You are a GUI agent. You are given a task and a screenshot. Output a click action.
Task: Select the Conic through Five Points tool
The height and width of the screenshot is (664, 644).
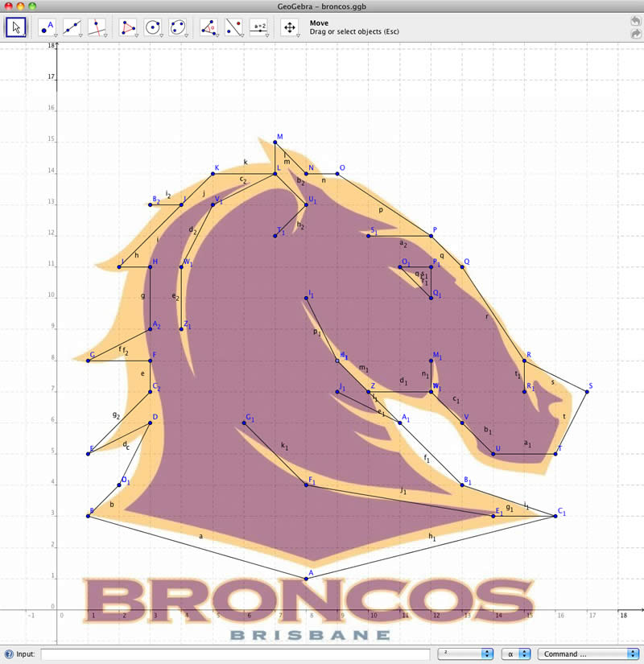coord(178,27)
